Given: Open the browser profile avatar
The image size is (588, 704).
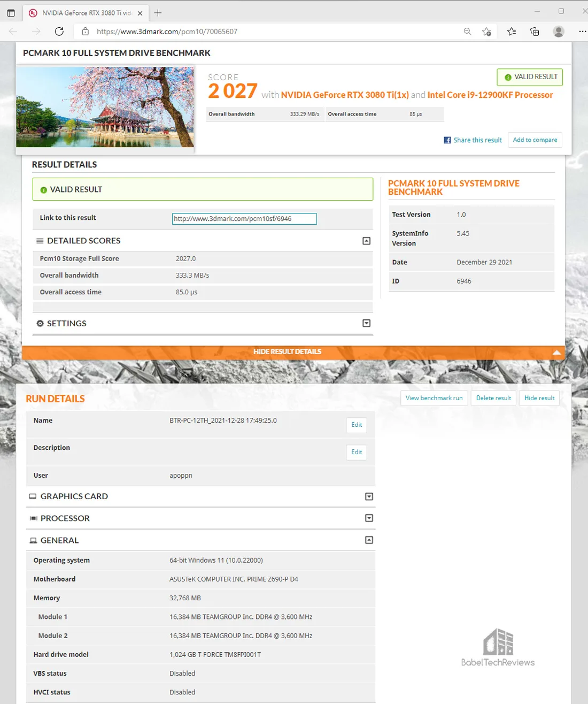Looking at the screenshot, I should click(559, 32).
